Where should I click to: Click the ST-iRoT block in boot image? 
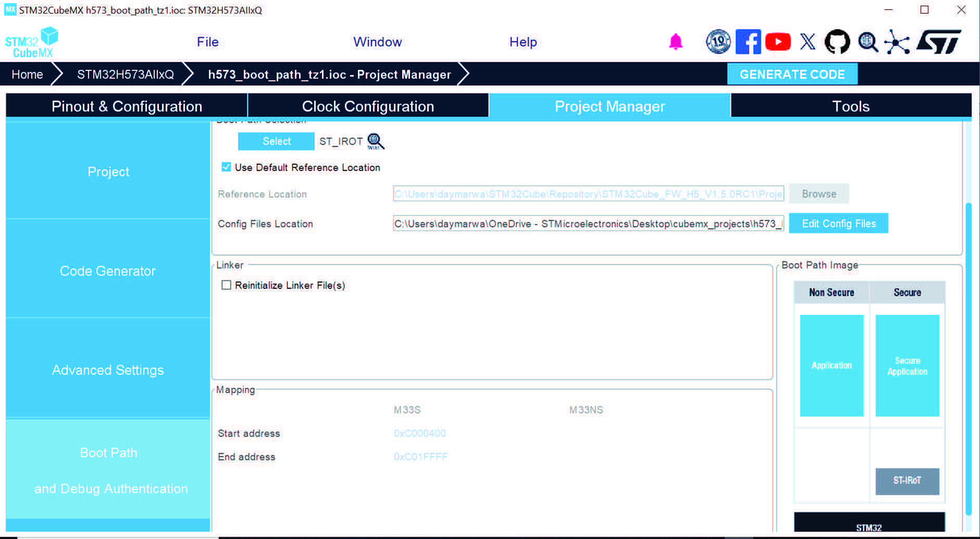[x=907, y=481]
